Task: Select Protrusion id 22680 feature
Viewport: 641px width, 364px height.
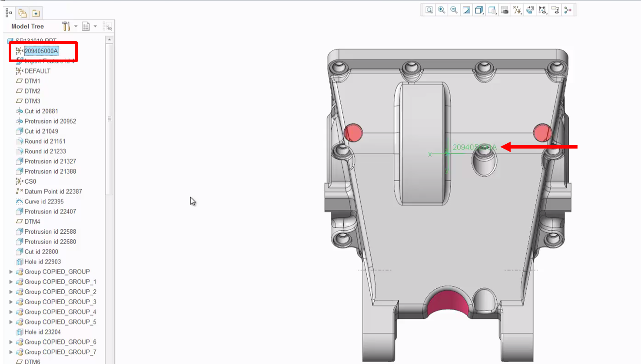Action: (x=46, y=242)
